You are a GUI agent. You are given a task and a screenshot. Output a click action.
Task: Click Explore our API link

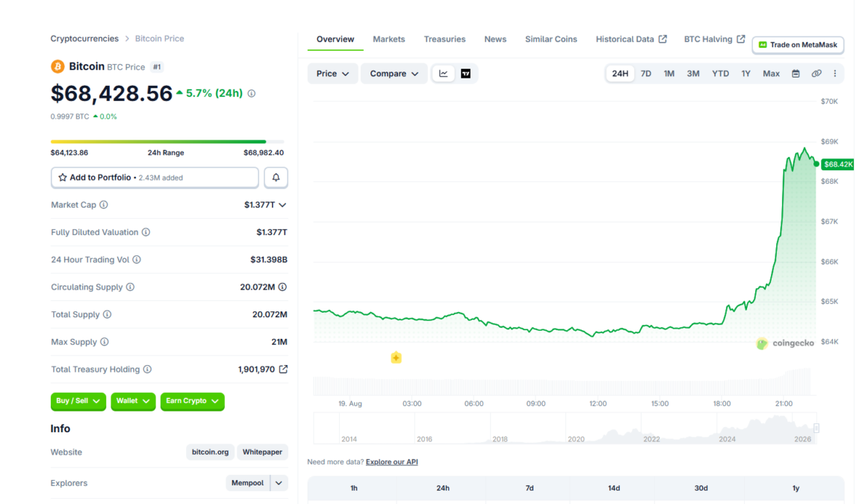click(x=391, y=462)
